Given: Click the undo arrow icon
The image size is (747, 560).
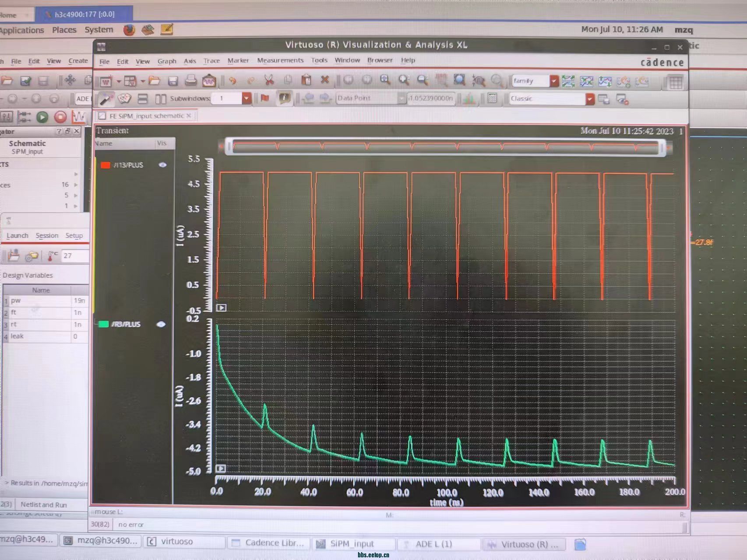Looking at the screenshot, I should coord(233,80).
